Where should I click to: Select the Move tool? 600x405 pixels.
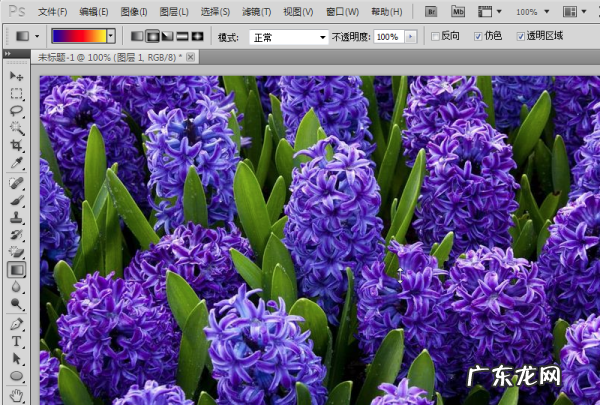17,76
